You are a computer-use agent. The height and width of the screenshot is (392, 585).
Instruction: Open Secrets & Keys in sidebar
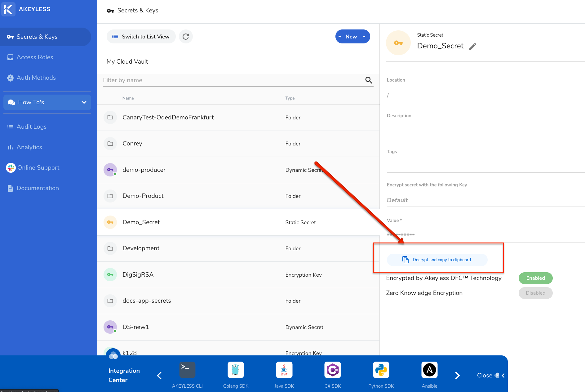pyautogui.click(x=46, y=37)
